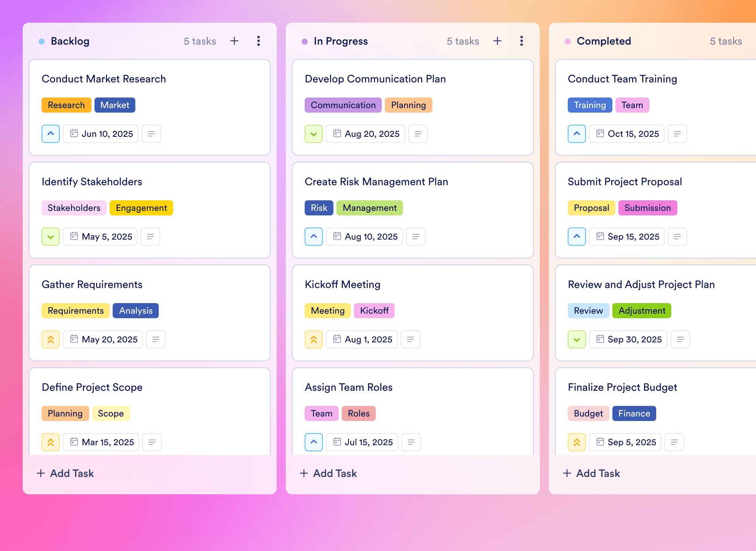Edit the May 5, 2025 due date

[100, 237]
